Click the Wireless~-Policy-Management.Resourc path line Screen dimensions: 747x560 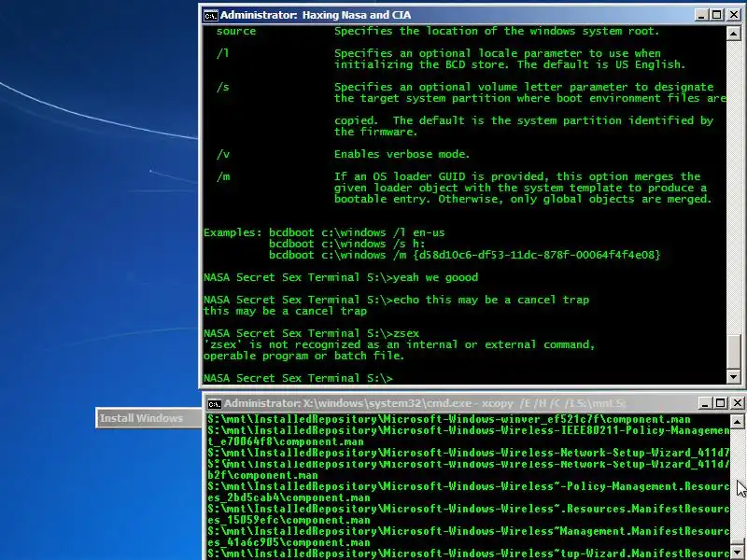469,487
